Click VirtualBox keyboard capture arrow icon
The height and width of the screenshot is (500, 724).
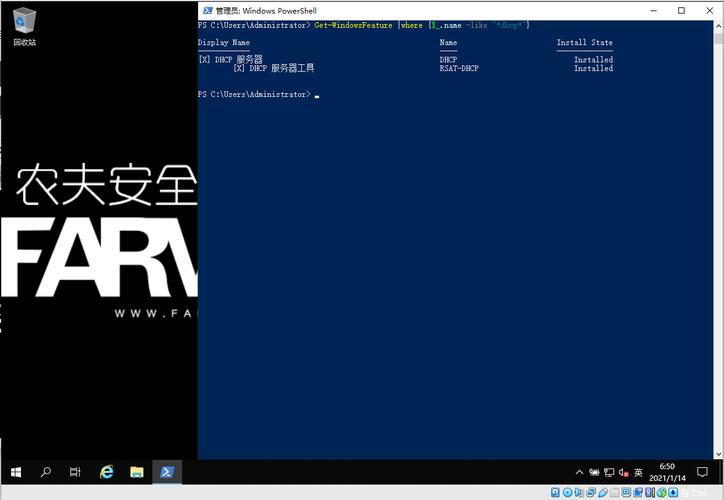(673, 492)
